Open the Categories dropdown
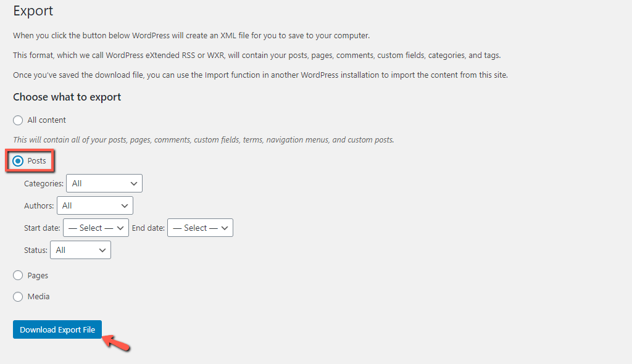This screenshot has width=632, height=364. coord(104,183)
